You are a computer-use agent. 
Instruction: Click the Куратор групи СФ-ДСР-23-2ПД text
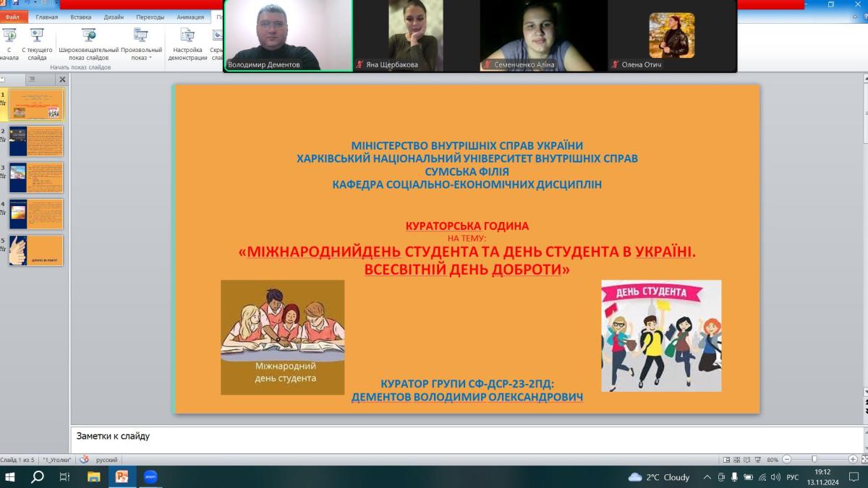tap(467, 384)
